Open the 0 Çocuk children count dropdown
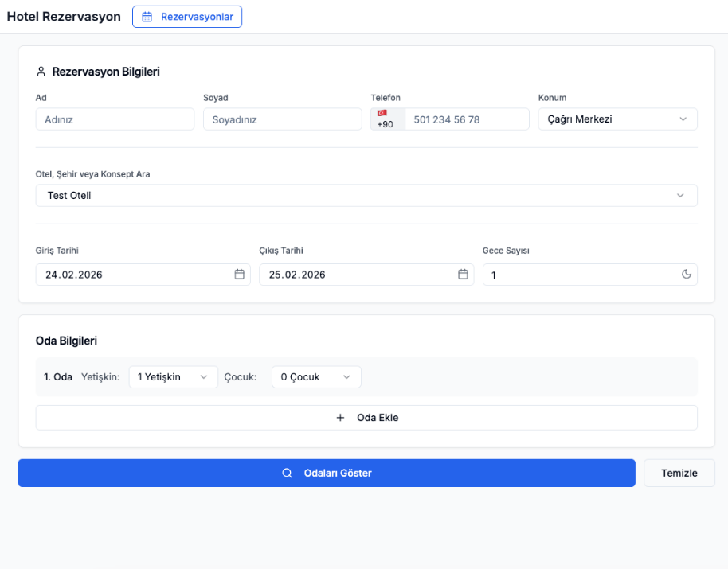Image resolution: width=728 pixels, height=569 pixels. 316,377
